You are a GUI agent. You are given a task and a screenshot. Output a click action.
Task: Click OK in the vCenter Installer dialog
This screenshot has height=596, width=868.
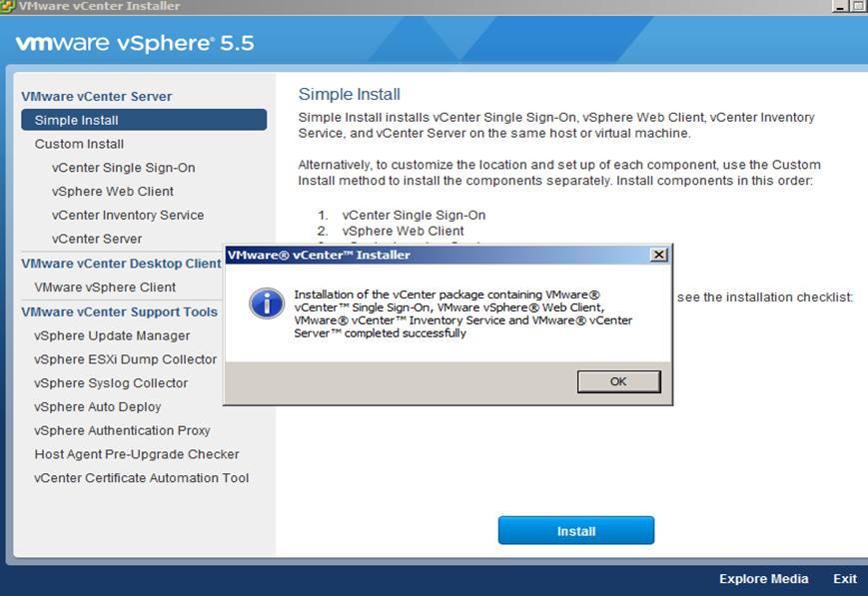coord(618,382)
